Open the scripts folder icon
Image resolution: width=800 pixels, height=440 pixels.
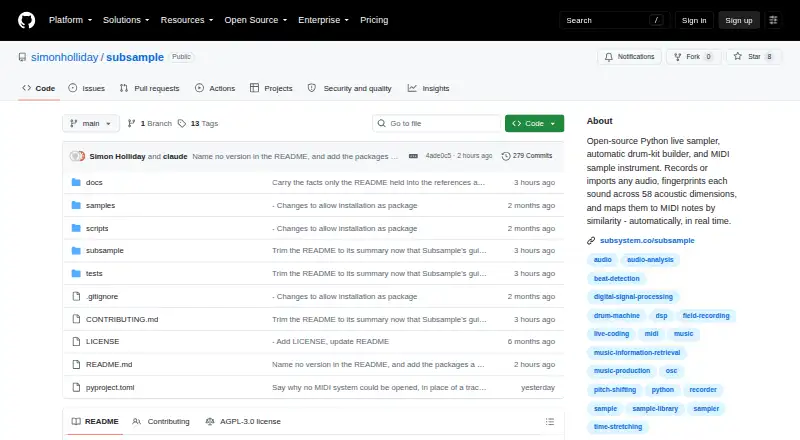click(76, 228)
